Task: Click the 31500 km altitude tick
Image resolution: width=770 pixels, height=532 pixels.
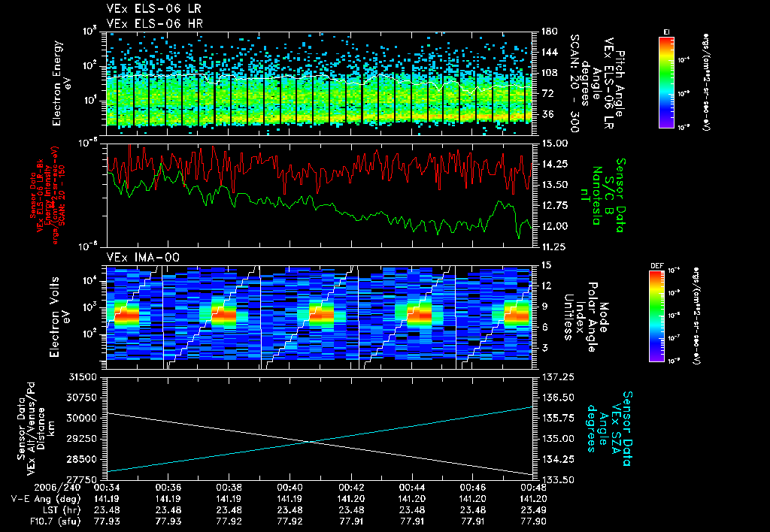Action: click(x=81, y=377)
